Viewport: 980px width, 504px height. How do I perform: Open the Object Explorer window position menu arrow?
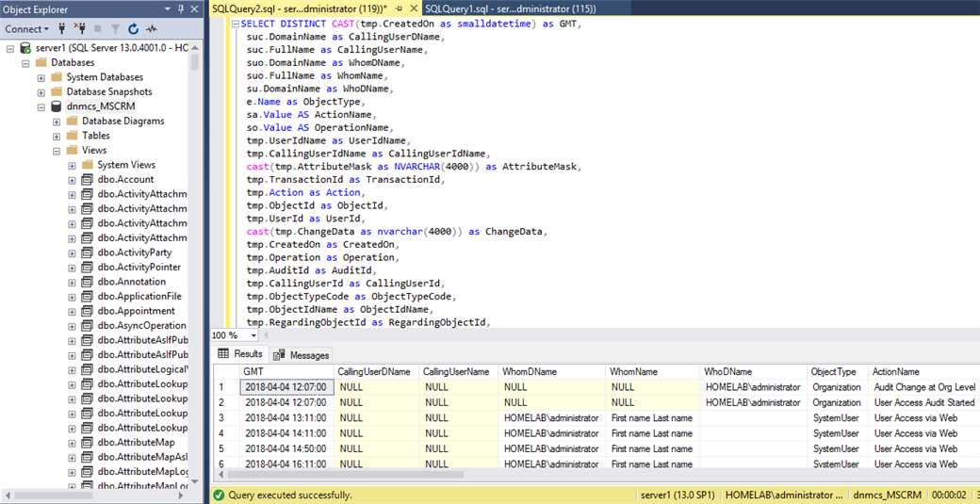[168, 8]
